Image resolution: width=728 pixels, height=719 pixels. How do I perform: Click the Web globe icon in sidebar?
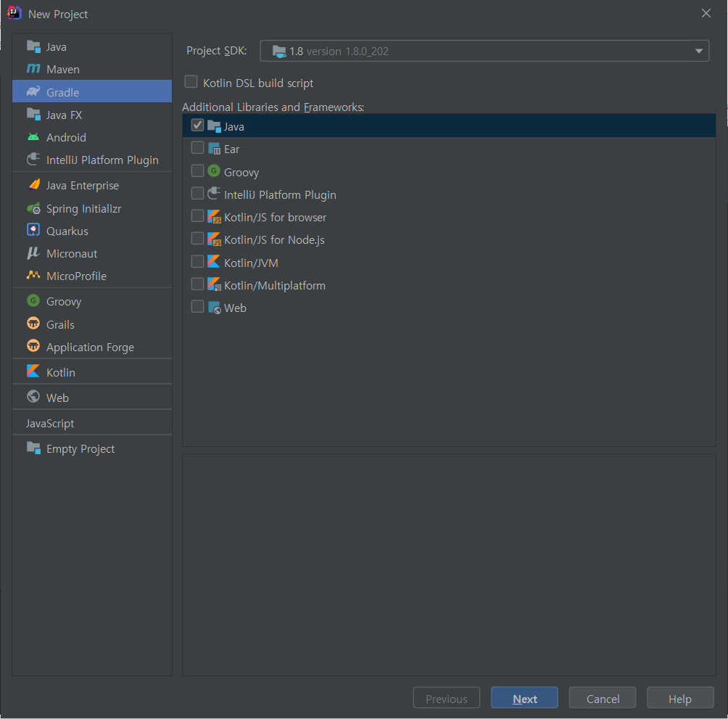pos(33,397)
